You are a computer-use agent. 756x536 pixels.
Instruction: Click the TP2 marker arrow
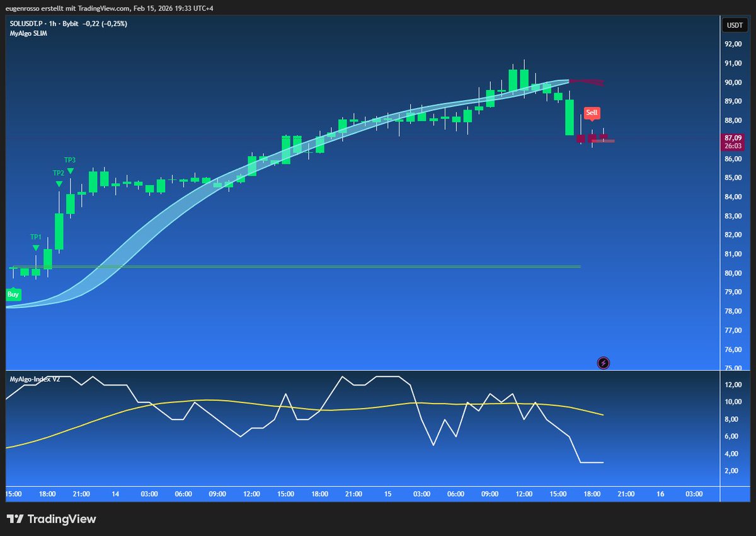(x=59, y=184)
